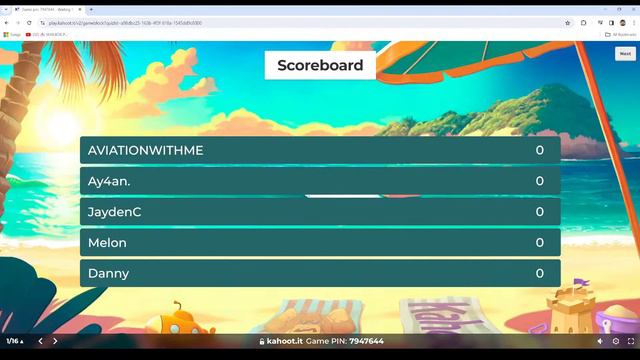This screenshot has width=640, height=360.
Task: Open the first bookmark with the colorful icon
Action: 12,35
